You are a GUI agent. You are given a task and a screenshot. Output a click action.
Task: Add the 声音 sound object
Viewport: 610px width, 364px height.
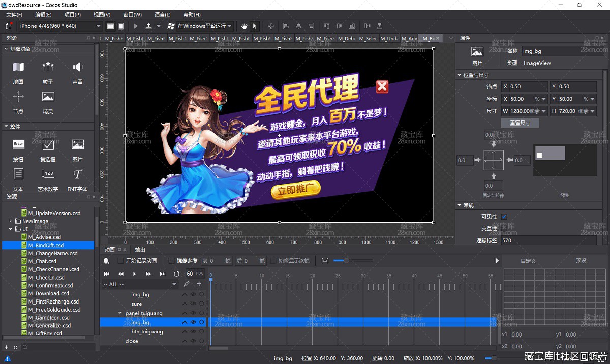click(77, 72)
